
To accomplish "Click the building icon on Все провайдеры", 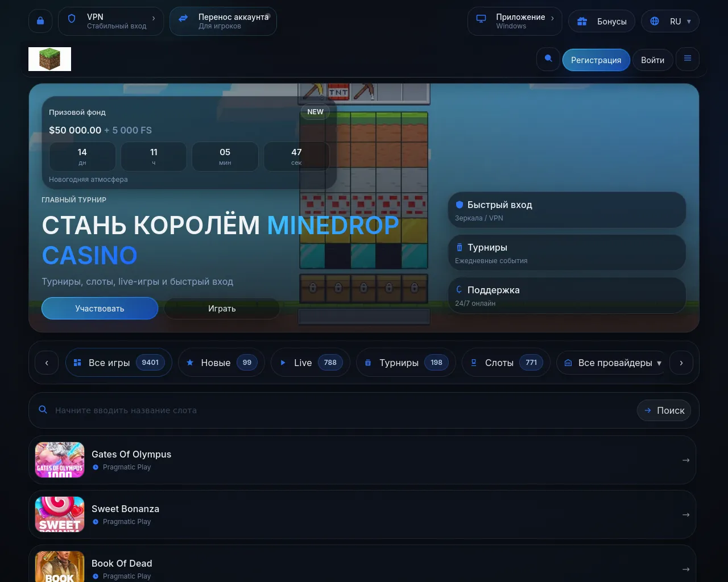I will [568, 363].
